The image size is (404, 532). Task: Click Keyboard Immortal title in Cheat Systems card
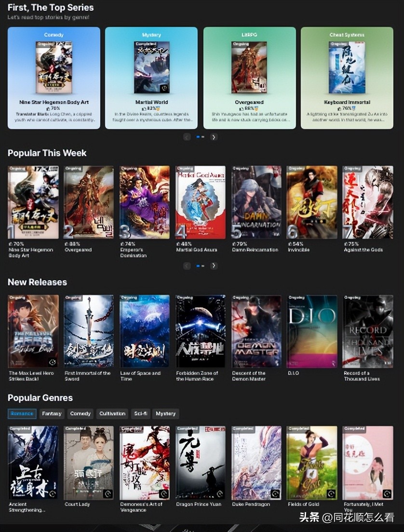pyautogui.click(x=347, y=102)
